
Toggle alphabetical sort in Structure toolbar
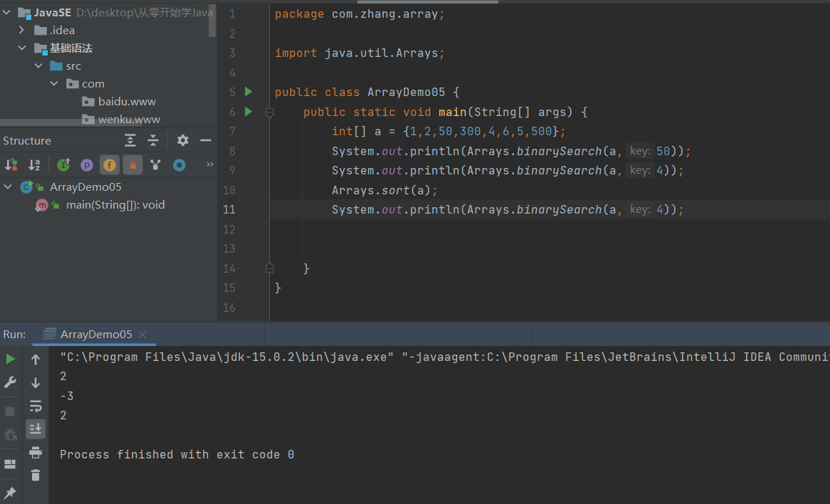pyautogui.click(x=34, y=164)
